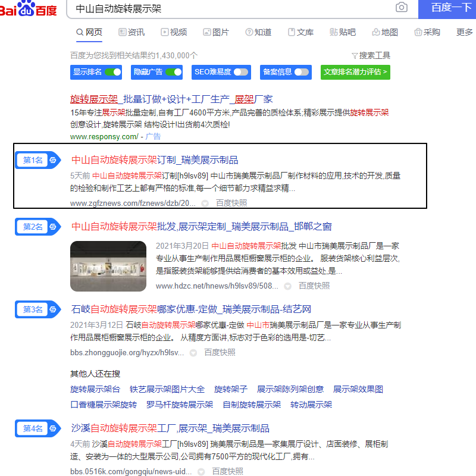Viewport: 476px width, 476px height.
Task: Open the 更多 menu
Action: click(x=465, y=32)
